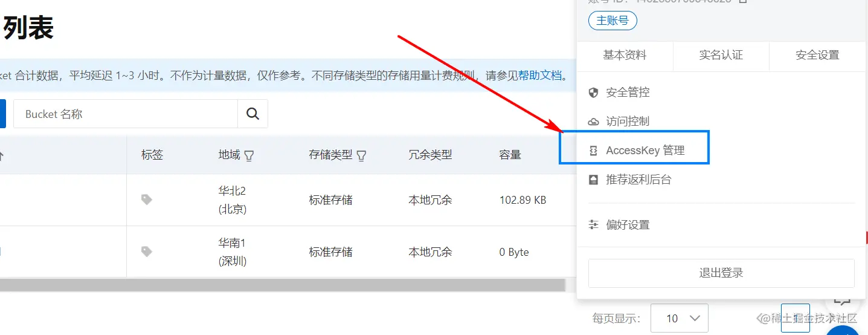The height and width of the screenshot is (335, 868).
Task: Open the 每页显示 page size dropdown
Action: pos(680,318)
